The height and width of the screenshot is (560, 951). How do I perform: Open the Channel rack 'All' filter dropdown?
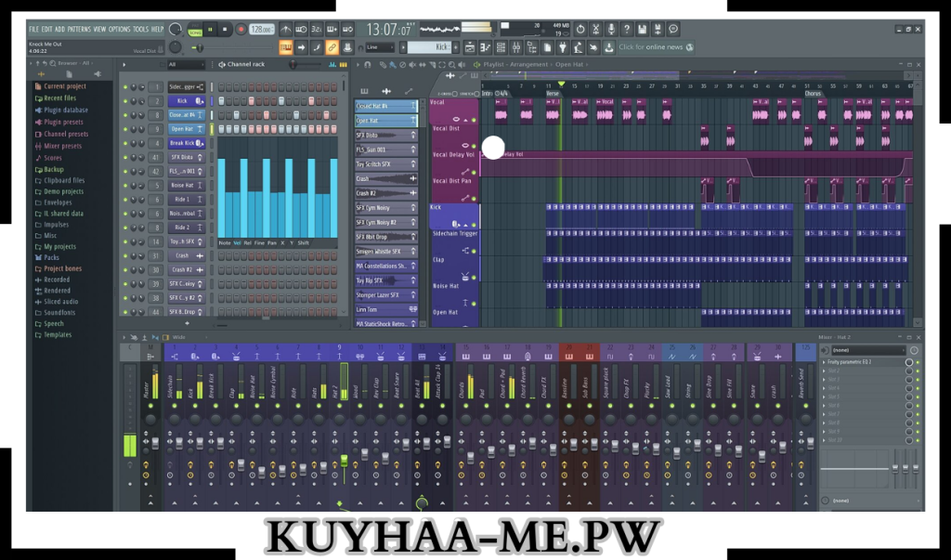tap(186, 64)
